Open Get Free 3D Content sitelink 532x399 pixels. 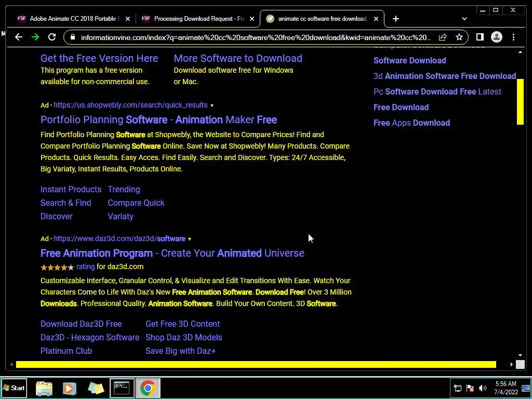(x=182, y=324)
